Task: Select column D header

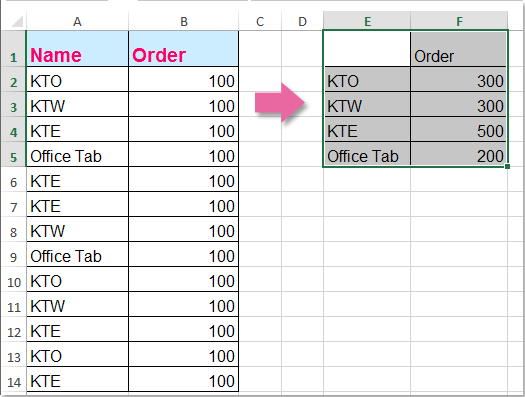Action: (x=302, y=21)
